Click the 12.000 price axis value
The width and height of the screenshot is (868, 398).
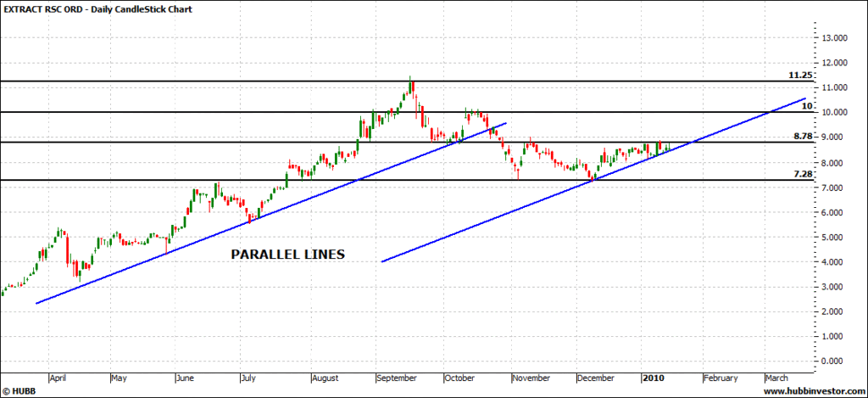tap(836, 63)
